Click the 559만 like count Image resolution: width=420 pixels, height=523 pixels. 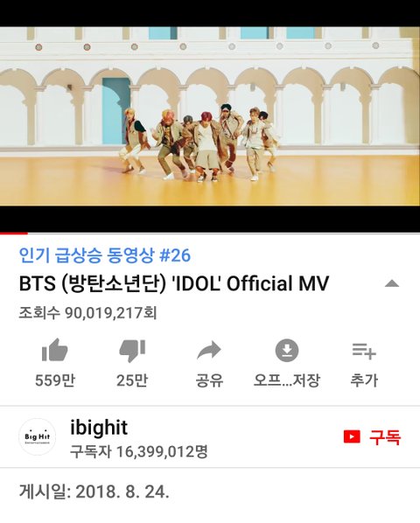[x=55, y=380]
